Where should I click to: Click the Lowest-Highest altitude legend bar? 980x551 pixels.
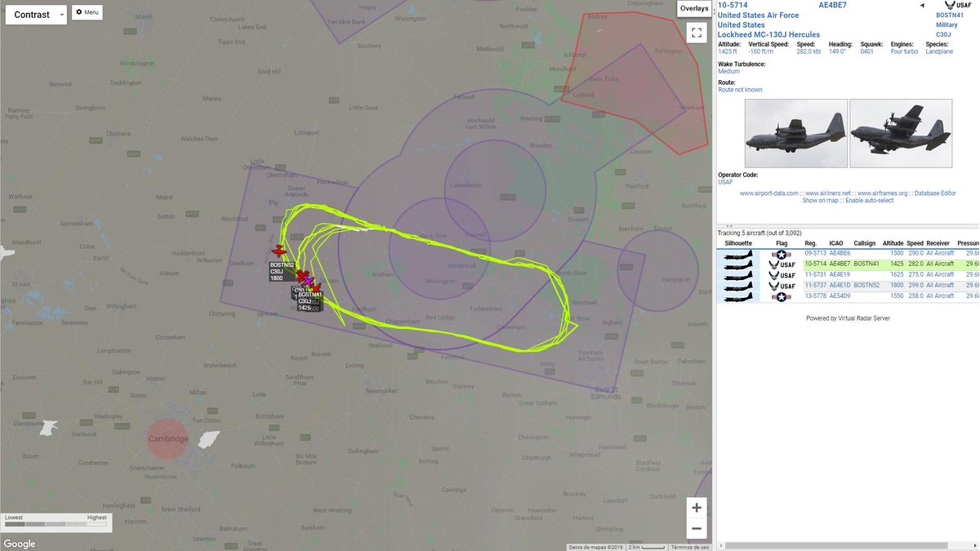click(x=56, y=524)
